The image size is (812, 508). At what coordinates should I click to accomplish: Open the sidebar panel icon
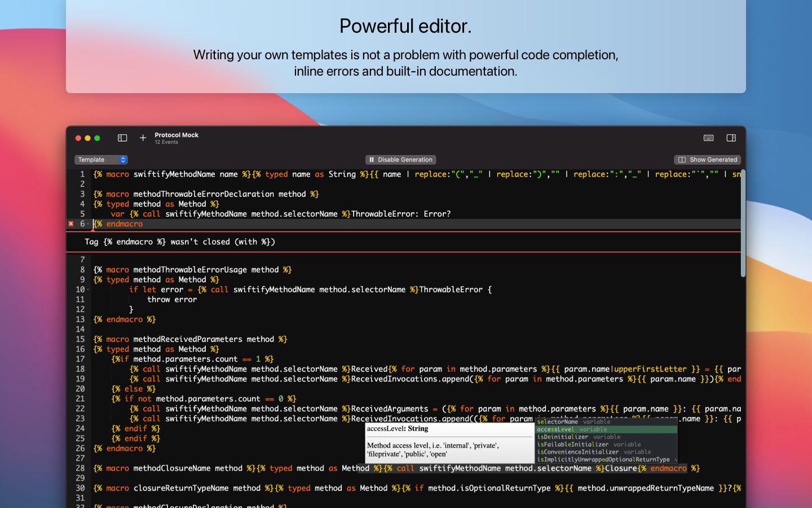click(122, 138)
